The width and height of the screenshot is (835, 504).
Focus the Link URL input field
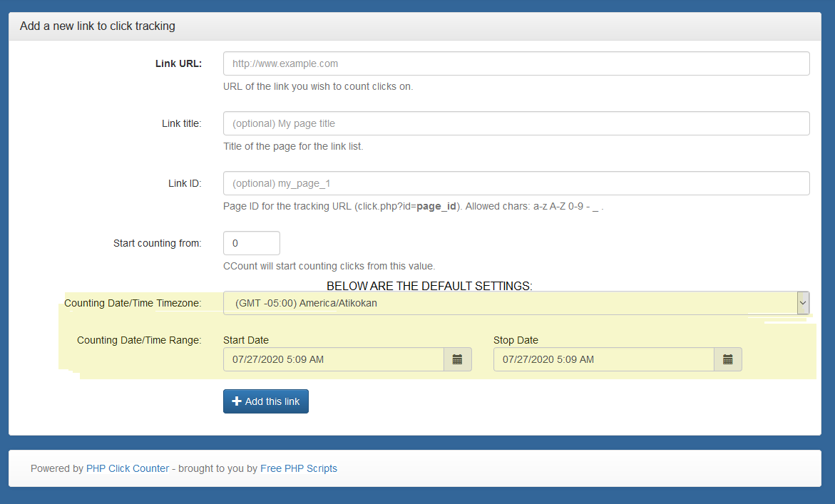[516, 63]
